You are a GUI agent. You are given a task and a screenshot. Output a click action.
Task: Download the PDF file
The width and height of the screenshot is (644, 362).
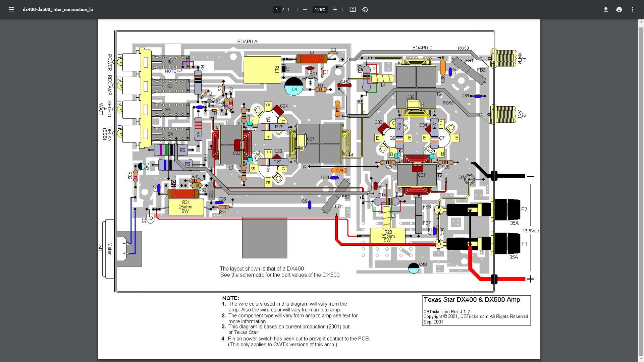tap(605, 9)
